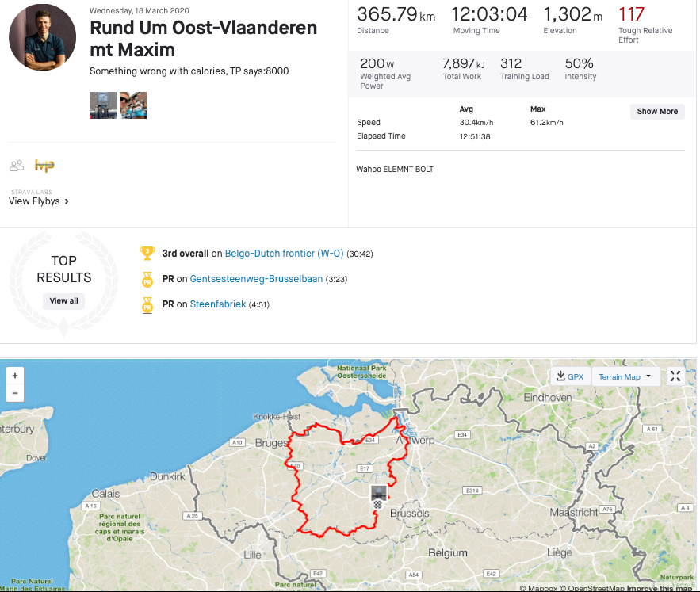Open the selfie photo thumbnail
700x592 pixels.
coord(133,105)
